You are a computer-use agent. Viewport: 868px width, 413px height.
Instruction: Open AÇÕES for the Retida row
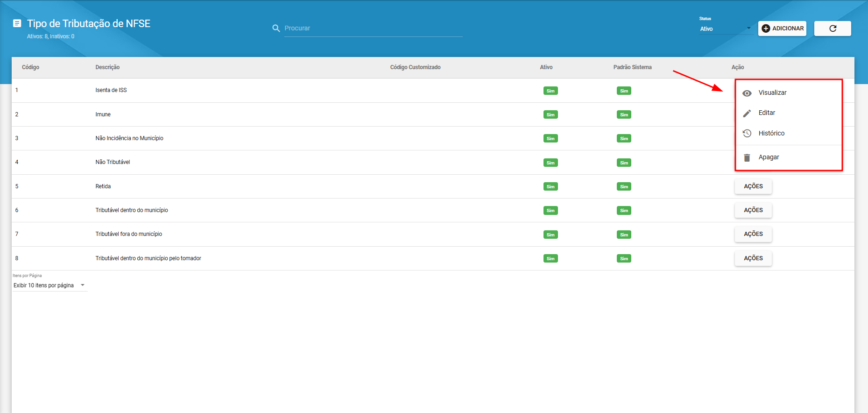[x=753, y=186]
